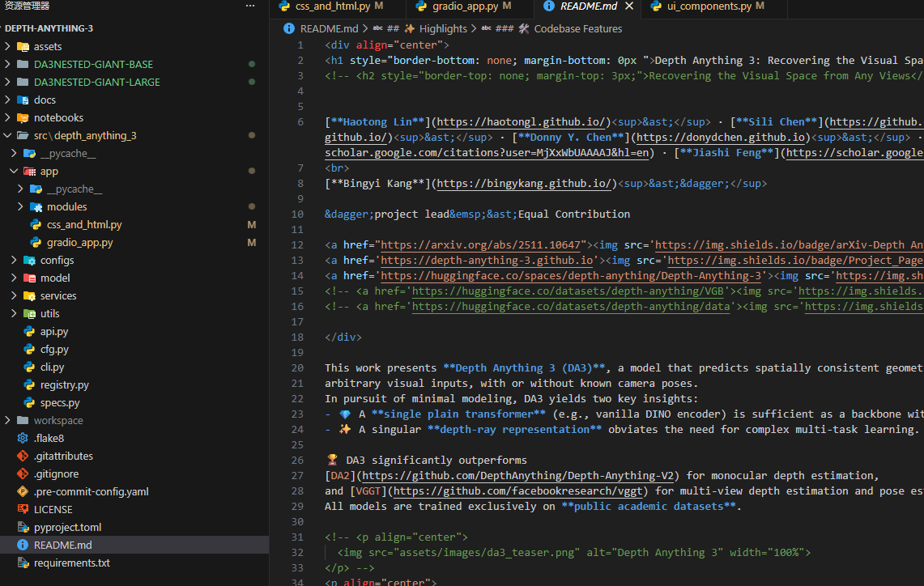Open the .gitignore file
This screenshot has width=924, height=586.
coord(56,473)
